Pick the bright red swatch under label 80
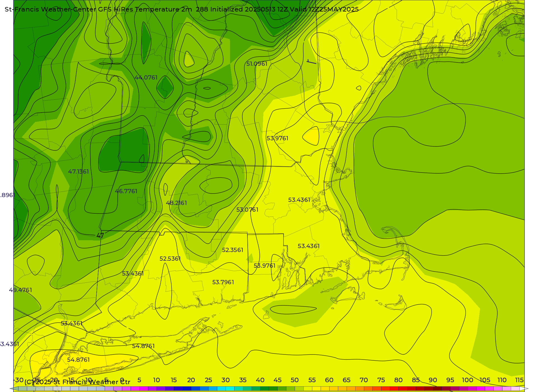The height and width of the screenshot is (392, 538). pyautogui.click(x=394, y=389)
